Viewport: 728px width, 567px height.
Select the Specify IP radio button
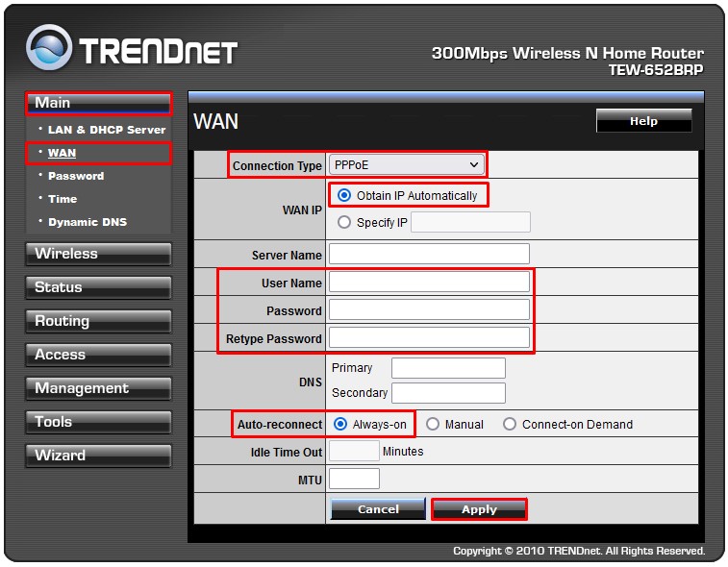point(344,223)
